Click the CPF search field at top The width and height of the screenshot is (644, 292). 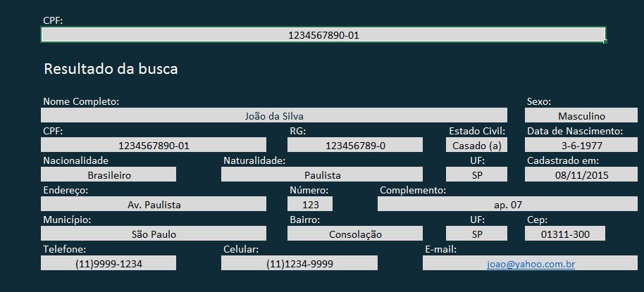tap(323, 34)
